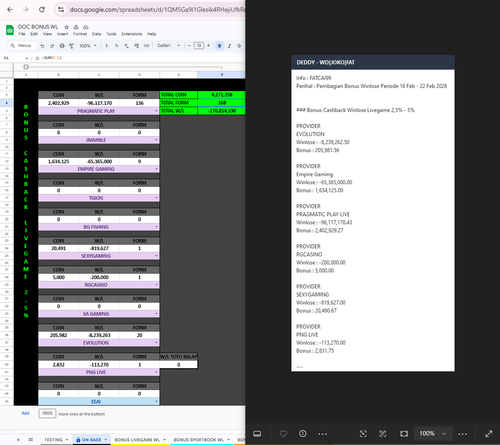Viewport: 500px width, 445px height.
Task: Open the View menu
Action: coord(47,34)
